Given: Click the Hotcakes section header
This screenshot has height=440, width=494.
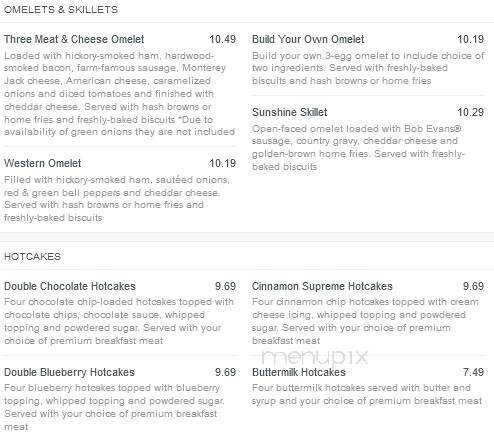Looking at the screenshot, I should (32, 256).
